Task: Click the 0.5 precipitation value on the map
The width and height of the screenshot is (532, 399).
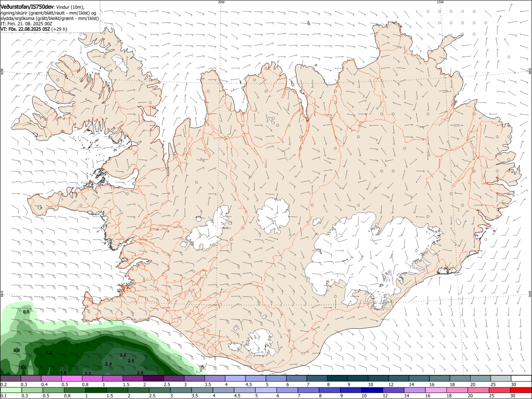Action: pyautogui.click(x=26, y=312)
